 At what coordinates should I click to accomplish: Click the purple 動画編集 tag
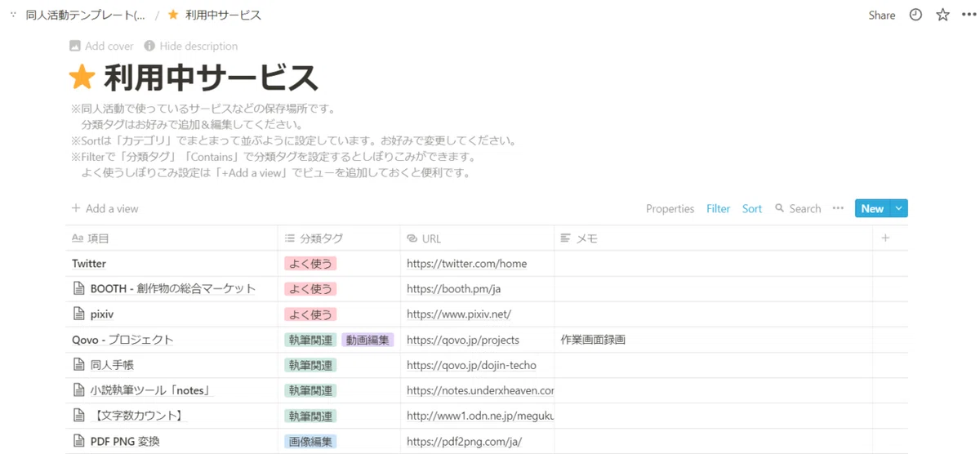(367, 340)
